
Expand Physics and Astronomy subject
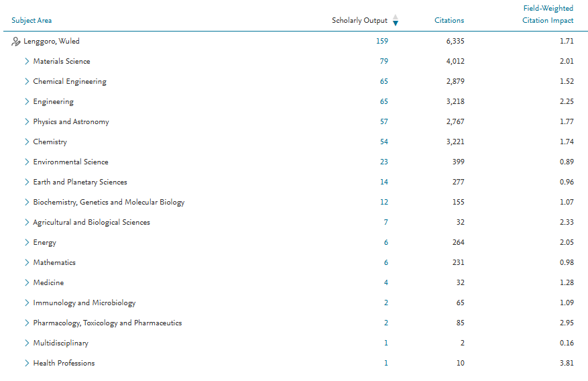pos(27,122)
